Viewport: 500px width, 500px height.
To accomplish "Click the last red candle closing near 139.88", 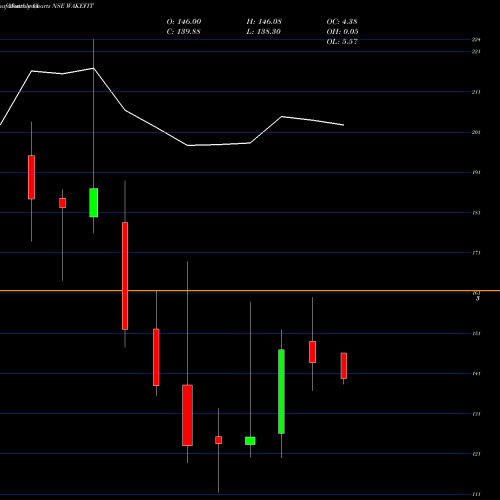I will [344, 366].
